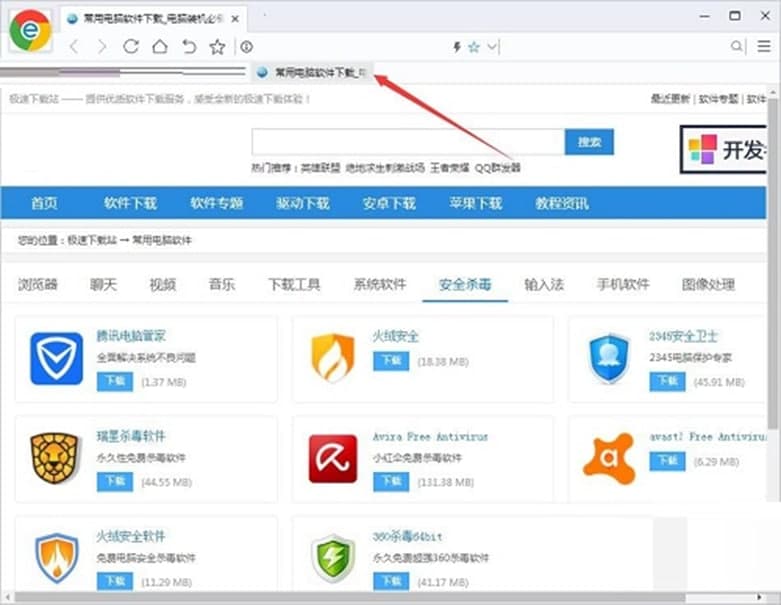Open the 360杀毒64bit title link

407,536
